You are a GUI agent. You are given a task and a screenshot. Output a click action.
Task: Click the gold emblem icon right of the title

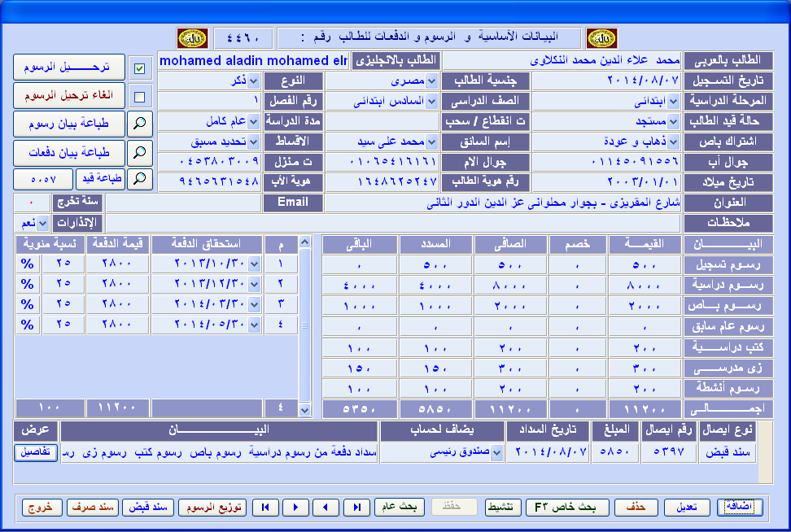coord(601,38)
